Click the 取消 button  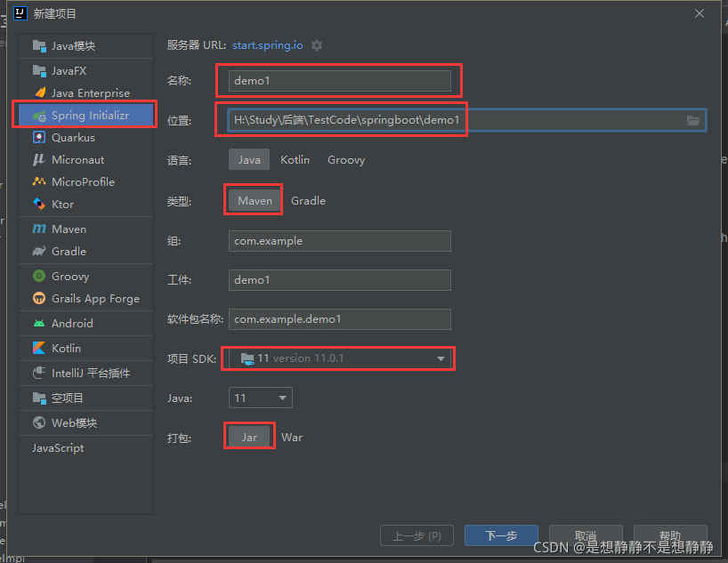586,535
